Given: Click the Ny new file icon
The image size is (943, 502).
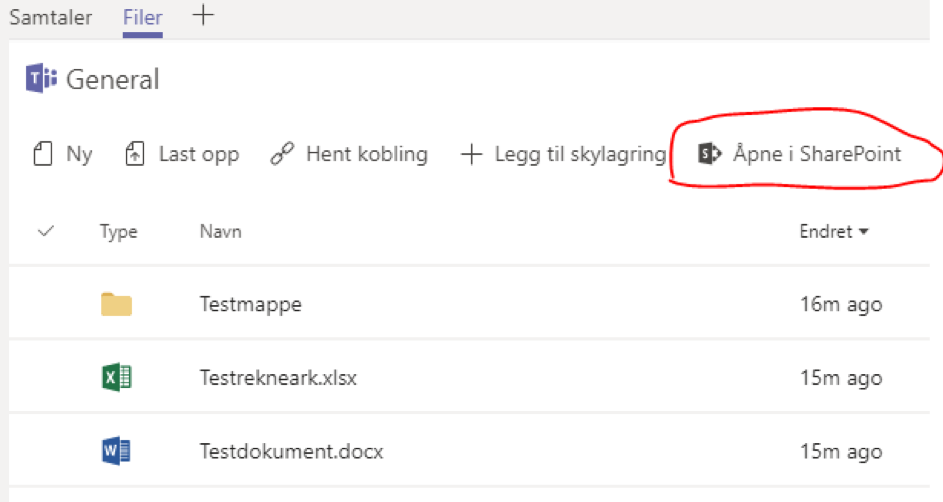Looking at the screenshot, I should [x=42, y=155].
